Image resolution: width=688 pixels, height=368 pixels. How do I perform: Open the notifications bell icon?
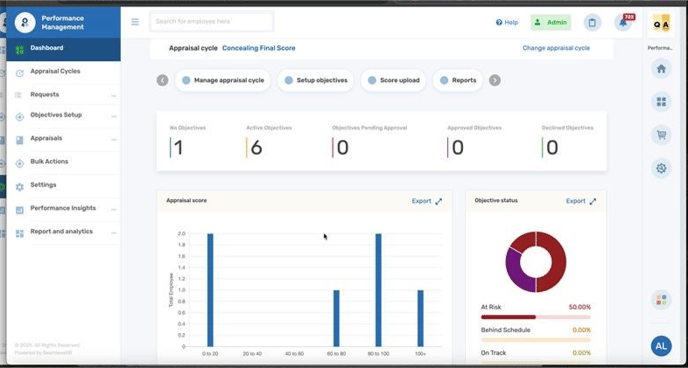pos(623,22)
